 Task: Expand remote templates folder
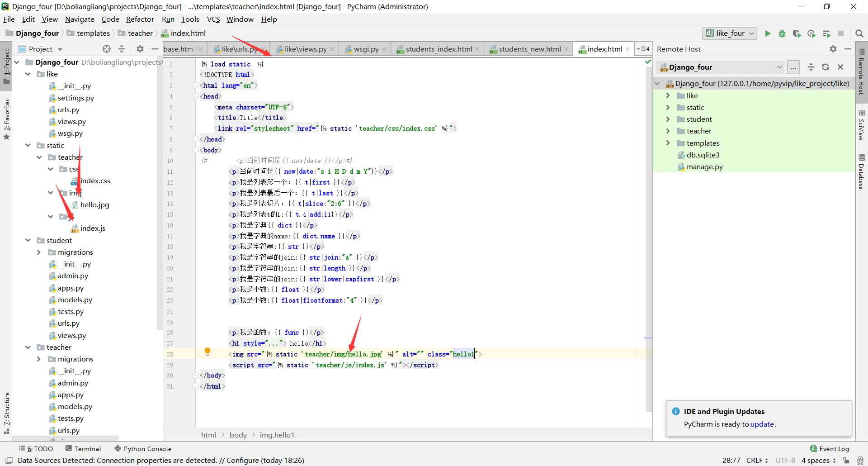pos(668,143)
